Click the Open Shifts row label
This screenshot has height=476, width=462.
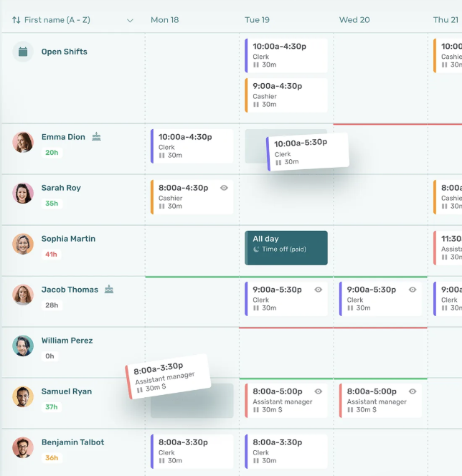(x=64, y=52)
